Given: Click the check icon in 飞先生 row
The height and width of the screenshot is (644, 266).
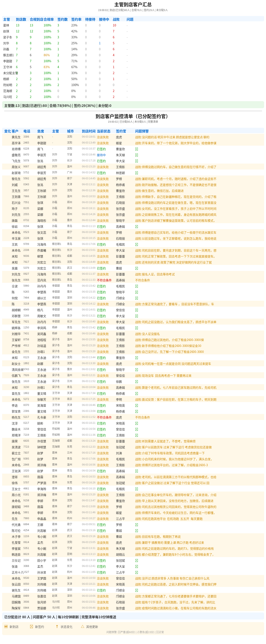Looking at the screenshot, I should pyautogui.click(x=137, y=161).
